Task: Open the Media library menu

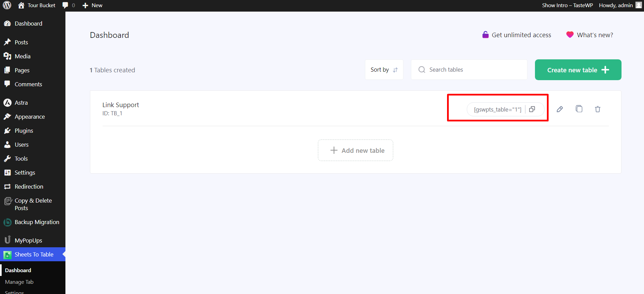Action: point(33,56)
